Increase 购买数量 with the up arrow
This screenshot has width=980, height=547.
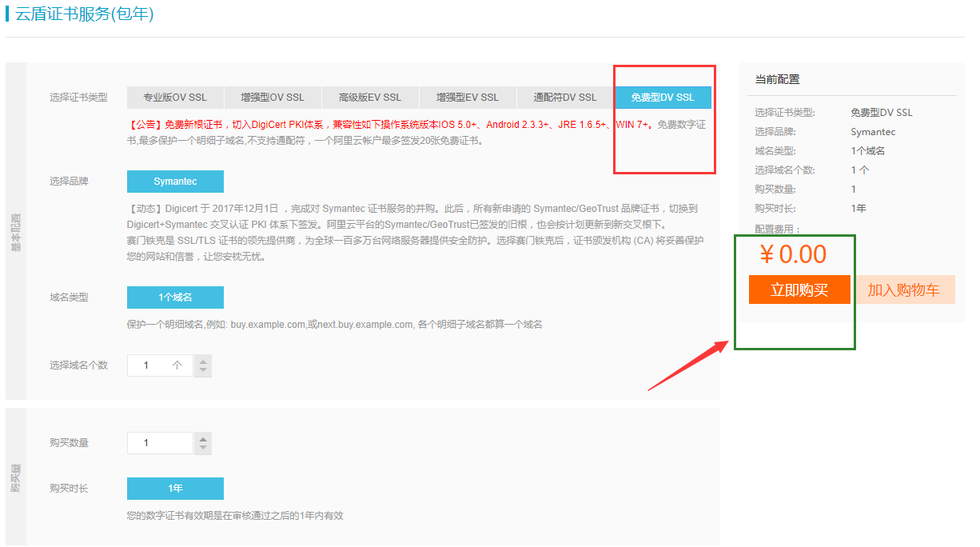(x=203, y=438)
